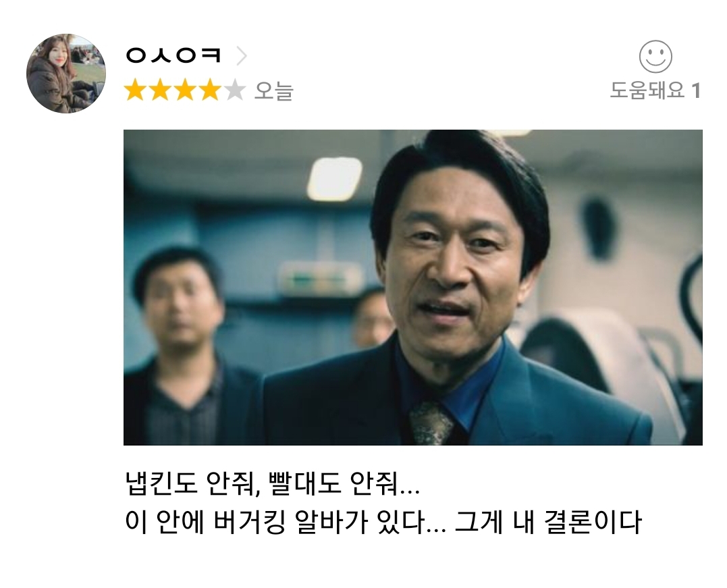
Task: Open reviewer ㅇㅅㅇㅋ's profile name
Action: (173, 55)
